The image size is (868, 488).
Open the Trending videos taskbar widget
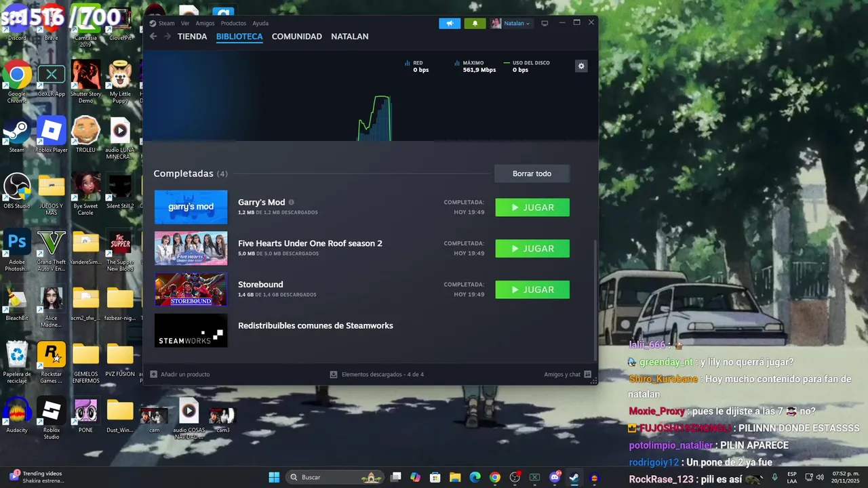pos(37,477)
